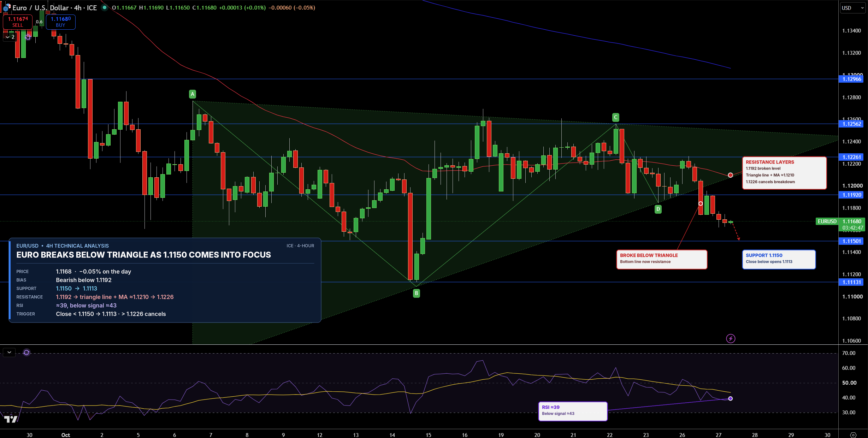Select the green wave label C
The image size is (868, 438).
tap(615, 117)
